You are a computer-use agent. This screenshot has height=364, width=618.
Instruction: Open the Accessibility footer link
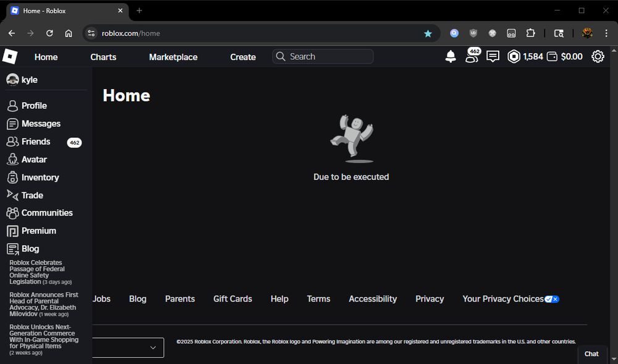point(373,299)
